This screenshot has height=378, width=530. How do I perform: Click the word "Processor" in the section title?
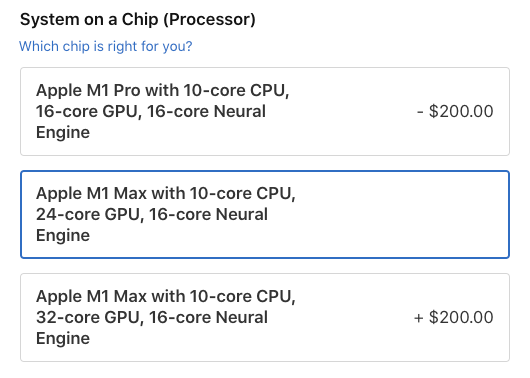(210, 19)
